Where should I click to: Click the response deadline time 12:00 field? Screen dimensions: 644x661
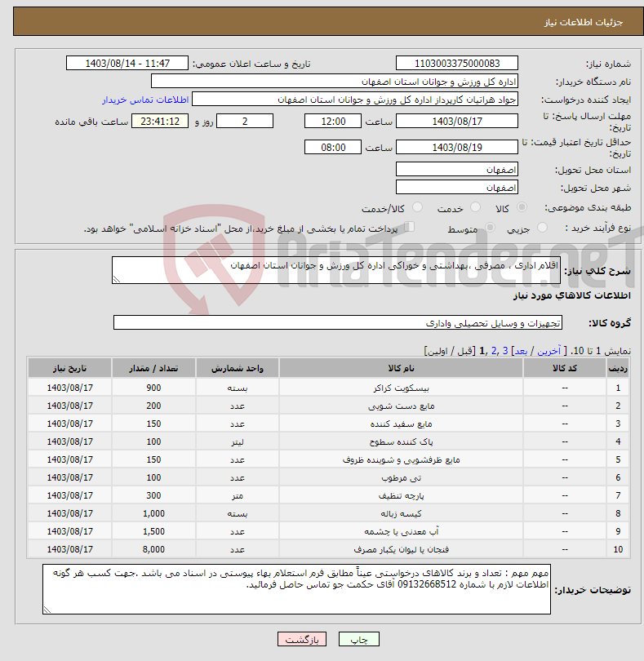tap(333, 122)
